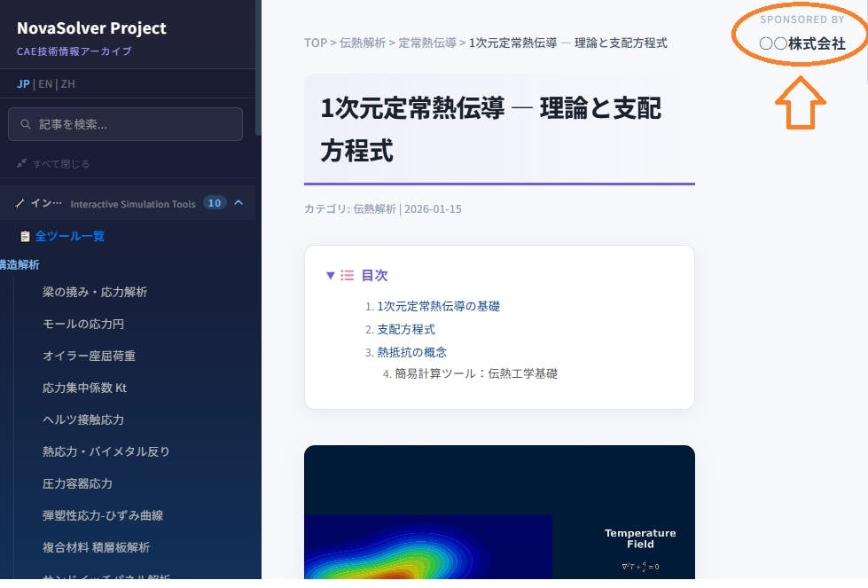This screenshot has height=588, width=868.
Task: Toggle the 目次 table of contents triangle
Action: (x=330, y=276)
